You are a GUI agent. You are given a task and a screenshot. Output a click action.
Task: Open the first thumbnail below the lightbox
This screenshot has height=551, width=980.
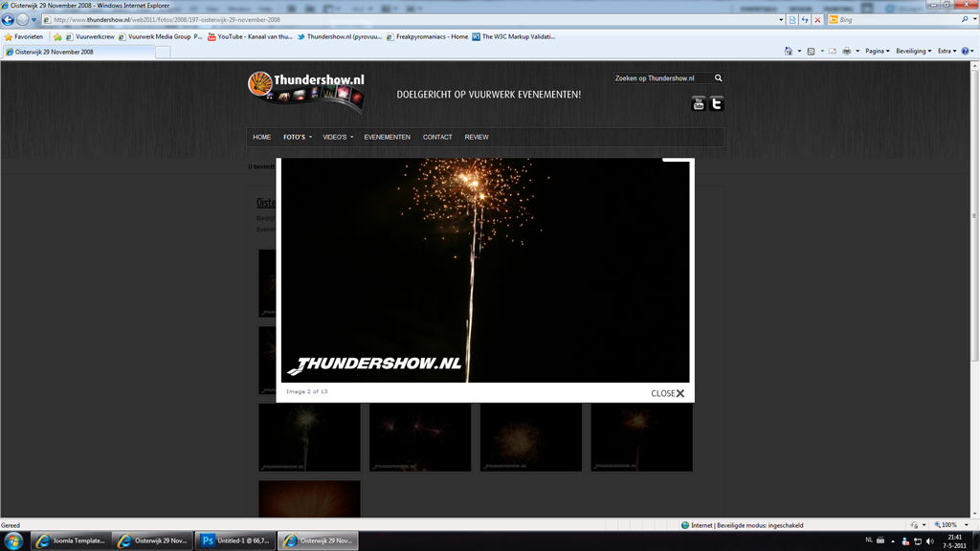tap(309, 437)
